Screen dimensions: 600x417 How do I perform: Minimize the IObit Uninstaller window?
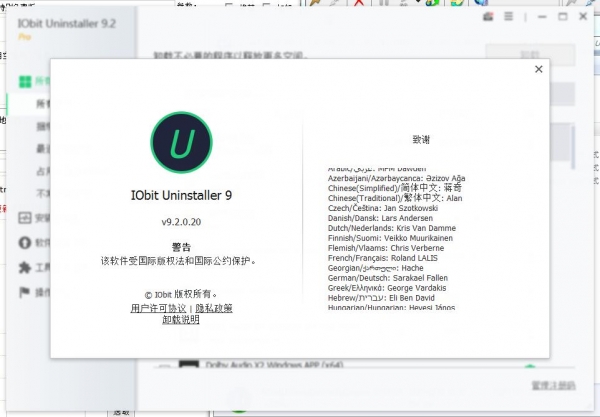[x=542, y=17]
